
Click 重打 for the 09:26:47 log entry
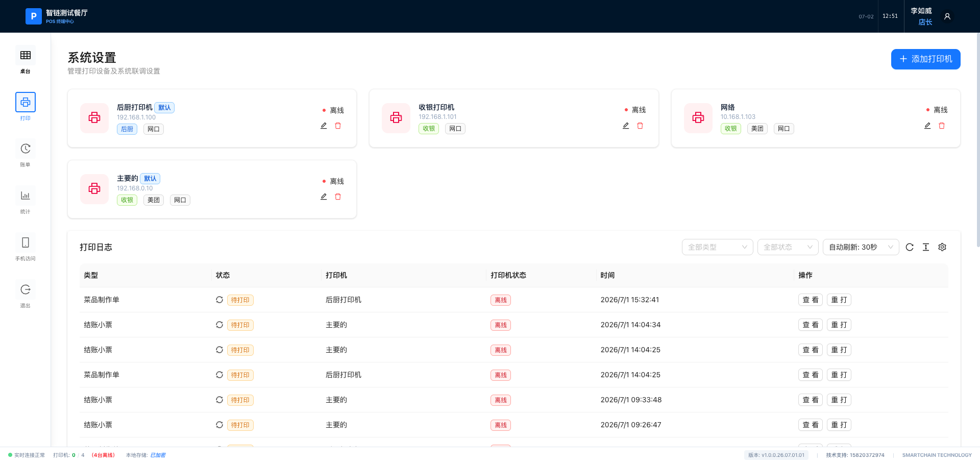tap(839, 425)
